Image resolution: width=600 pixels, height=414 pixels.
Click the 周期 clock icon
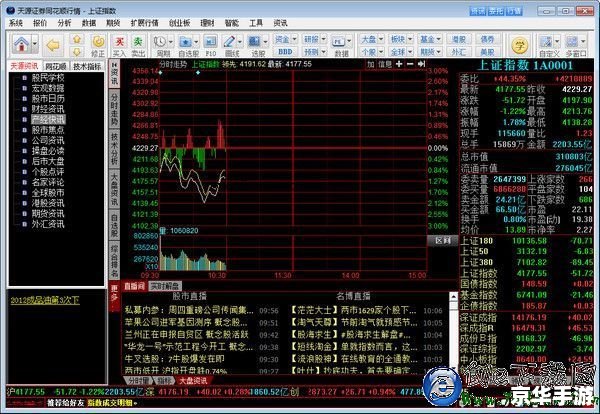pos(160,41)
